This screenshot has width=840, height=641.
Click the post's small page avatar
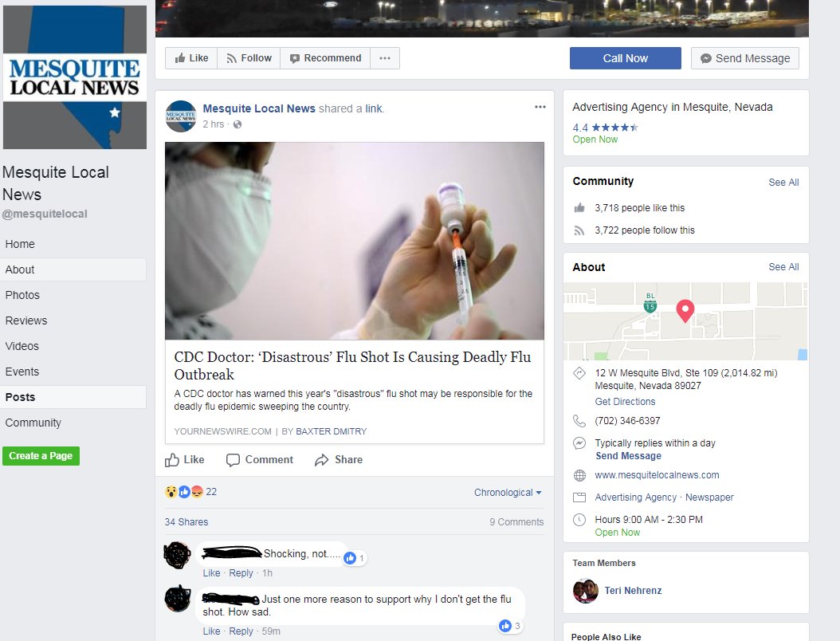coord(181,116)
